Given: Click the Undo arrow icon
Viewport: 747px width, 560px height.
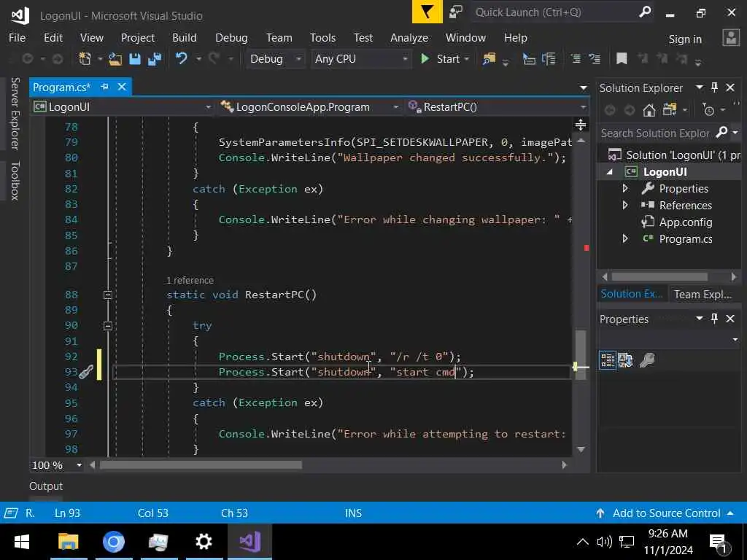Looking at the screenshot, I should [181, 58].
